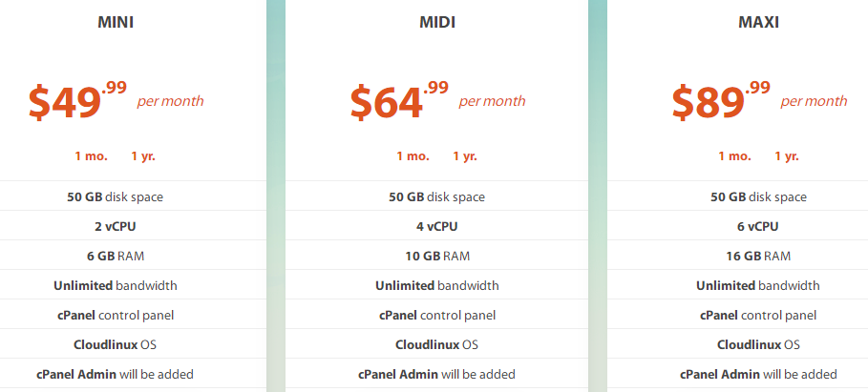This screenshot has width=868, height=392.
Task: Select the 1 mo. option for MIDI
Action: pos(413,155)
